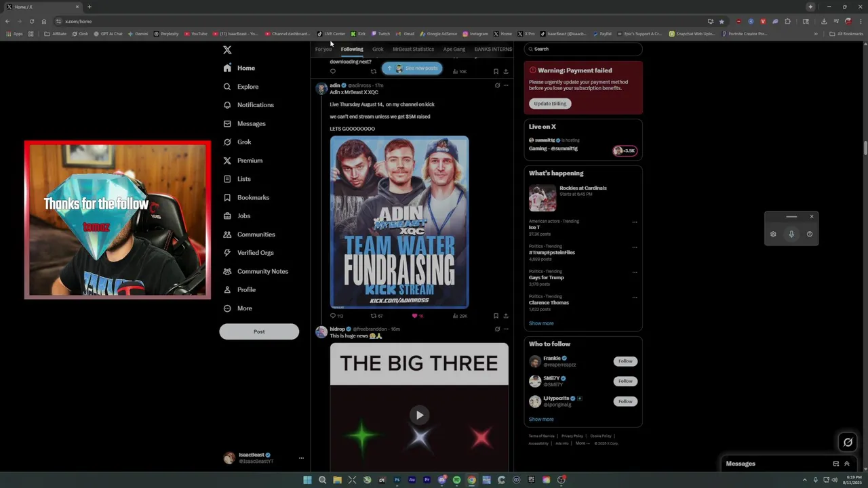
Task: Play THE BIG THREE video
Action: tap(419, 415)
